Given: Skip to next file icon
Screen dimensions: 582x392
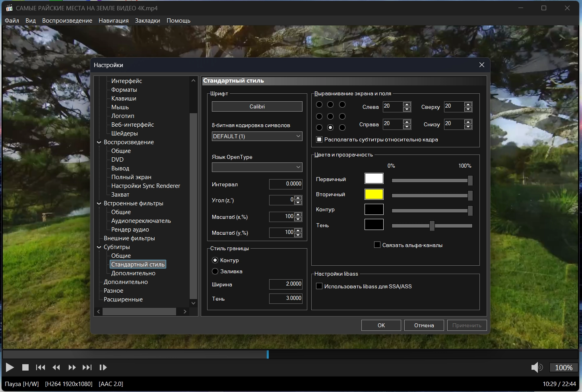Looking at the screenshot, I should (x=87, y=367).
